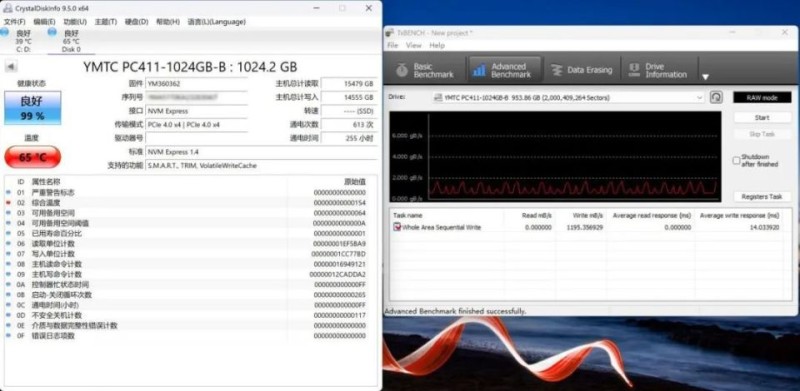Click the previous disk arrow icon
The width and height of the screenshot is (800, 391).
[x=11, y=67]
